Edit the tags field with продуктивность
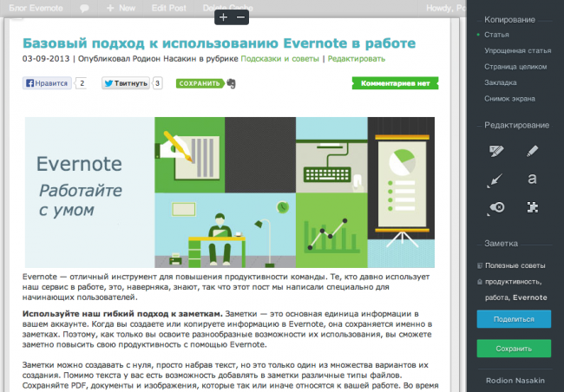The height and width of the screenshot is (392, 564). [515, 290]
